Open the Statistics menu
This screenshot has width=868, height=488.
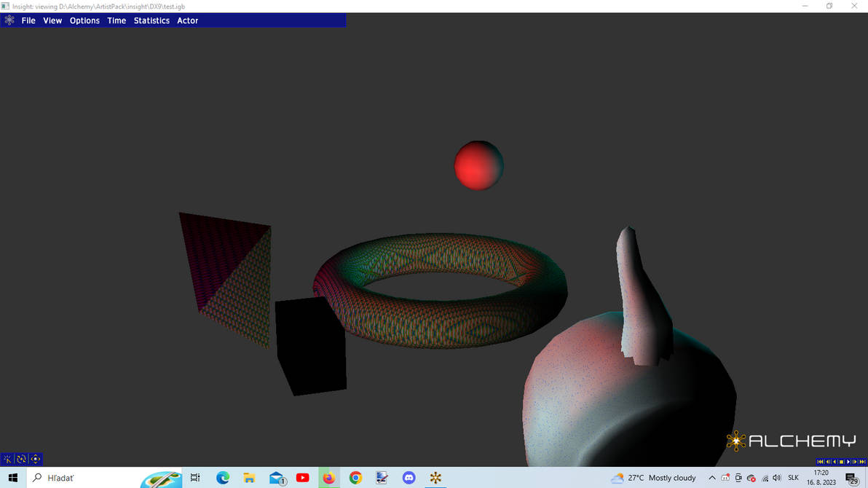coord(151,20)
